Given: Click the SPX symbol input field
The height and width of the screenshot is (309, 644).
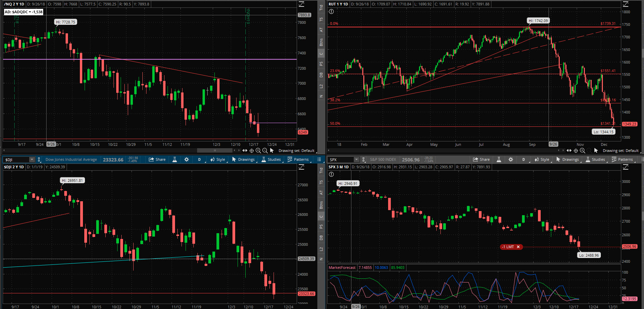Looking at the screenshot, I should [341, 159].
